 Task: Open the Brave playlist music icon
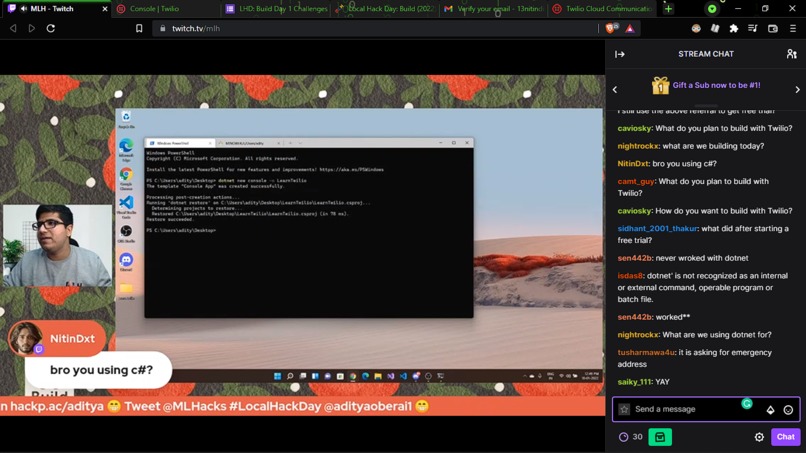[x=753, y=29]
